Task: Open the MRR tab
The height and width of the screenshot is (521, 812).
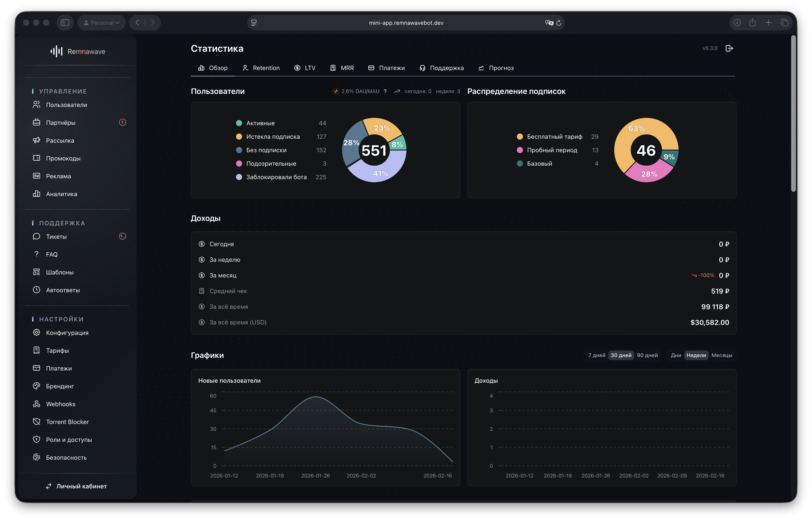Action: click(342, 68)
